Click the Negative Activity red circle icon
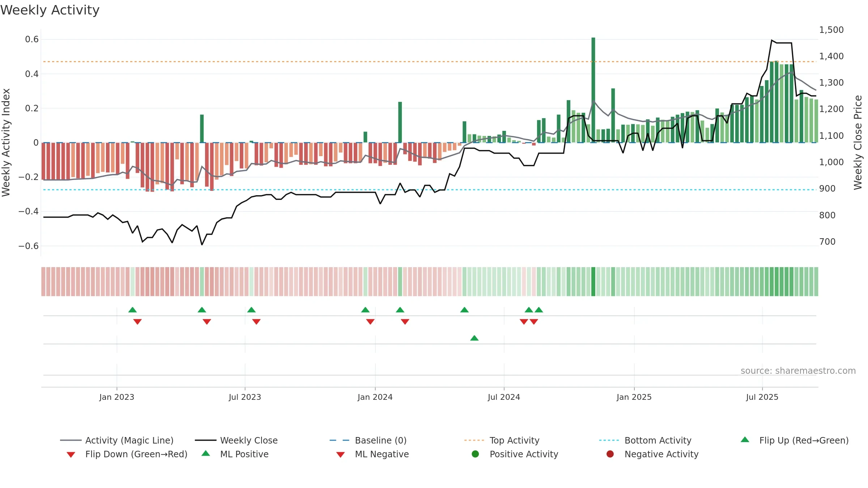The image size is (868, 488). click(x=610, y=454)
